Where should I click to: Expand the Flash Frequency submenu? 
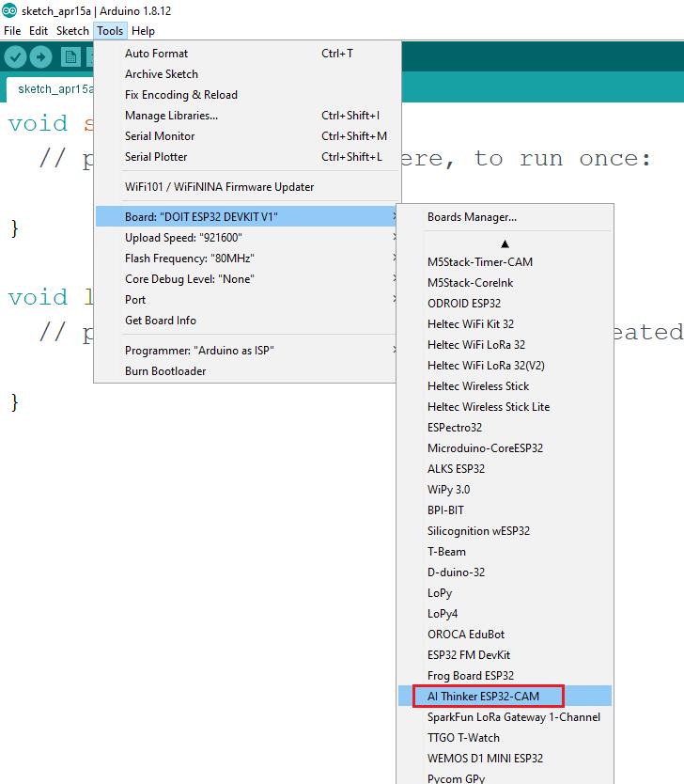pos(247,258)
